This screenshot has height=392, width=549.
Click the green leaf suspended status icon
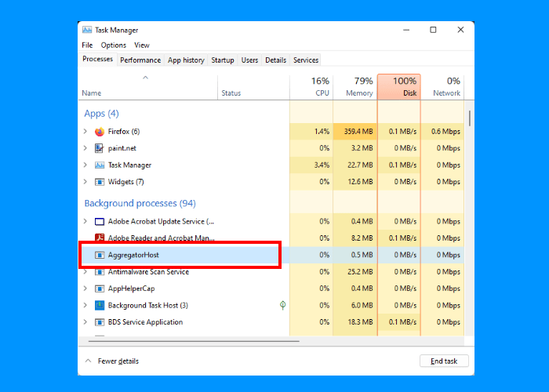(282, 305)
